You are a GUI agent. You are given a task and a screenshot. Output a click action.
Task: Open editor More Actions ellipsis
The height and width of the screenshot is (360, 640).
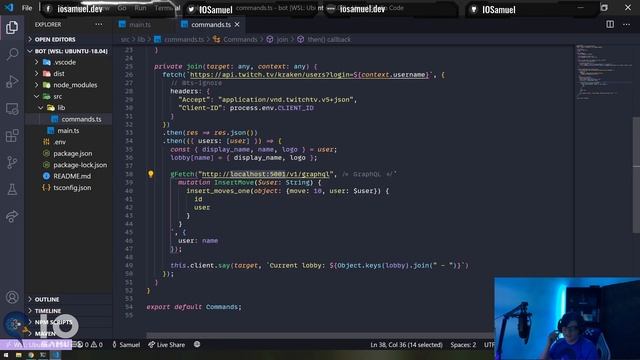point(627,24)
